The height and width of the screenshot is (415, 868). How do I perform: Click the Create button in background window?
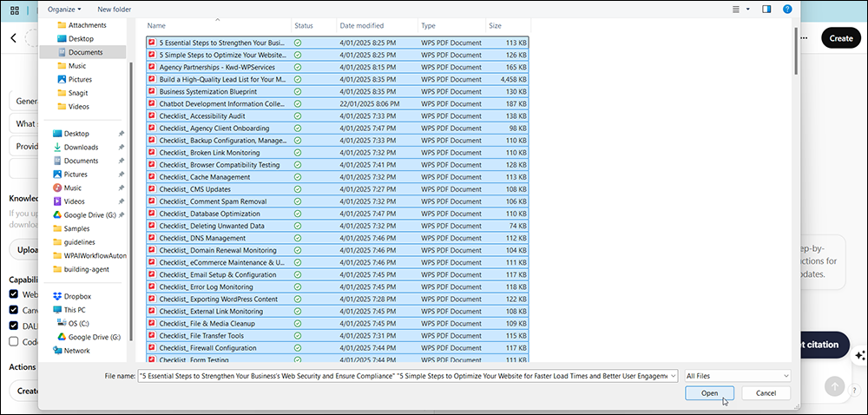841,38
